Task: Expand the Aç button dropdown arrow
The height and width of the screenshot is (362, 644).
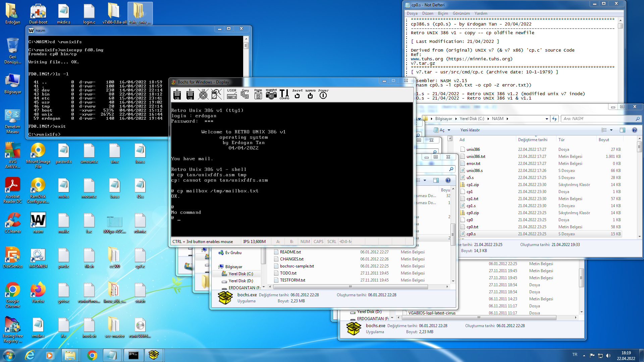Action: point(449,130)
